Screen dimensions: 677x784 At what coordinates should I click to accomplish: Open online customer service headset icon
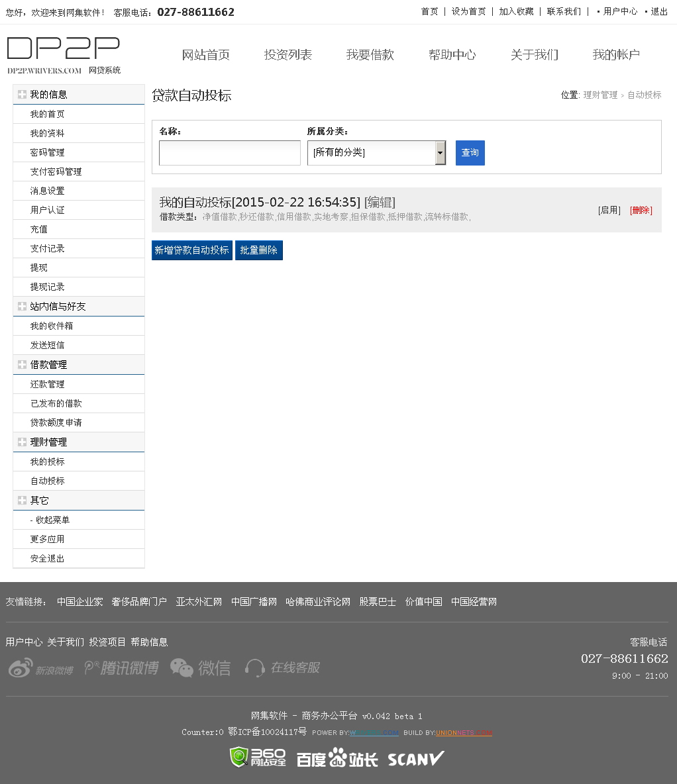coord(282,668)
